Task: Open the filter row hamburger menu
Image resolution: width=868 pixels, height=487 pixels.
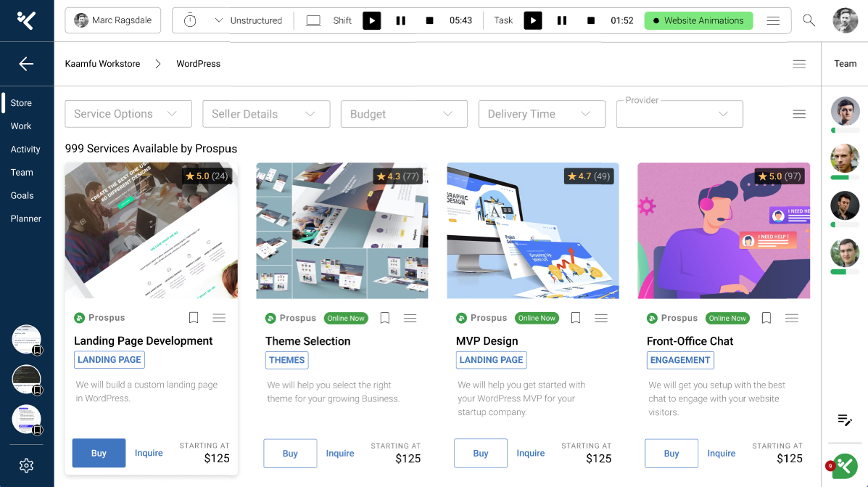Action: 799,114
